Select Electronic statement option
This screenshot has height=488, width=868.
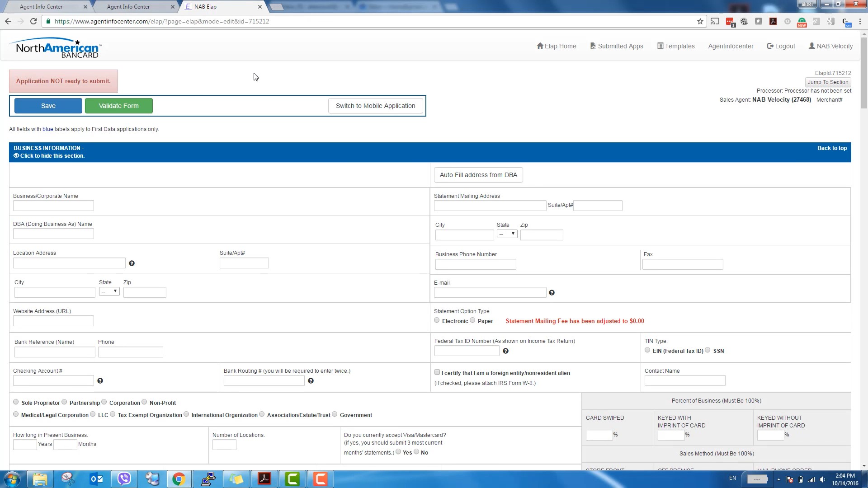point(437,320)
